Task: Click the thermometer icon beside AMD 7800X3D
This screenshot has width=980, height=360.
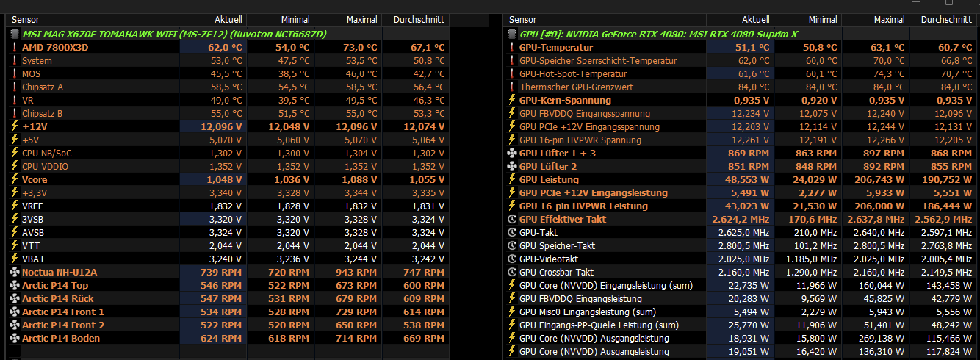Action: coord(14,47)
